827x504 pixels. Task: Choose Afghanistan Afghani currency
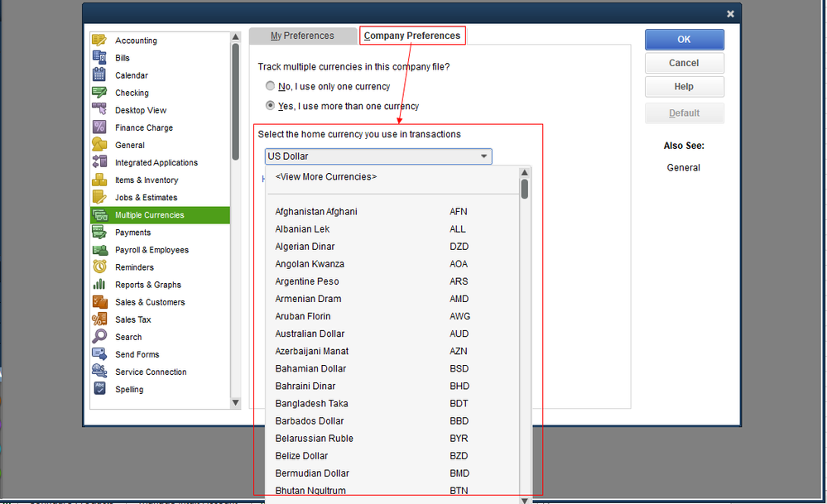pos(393,211)
